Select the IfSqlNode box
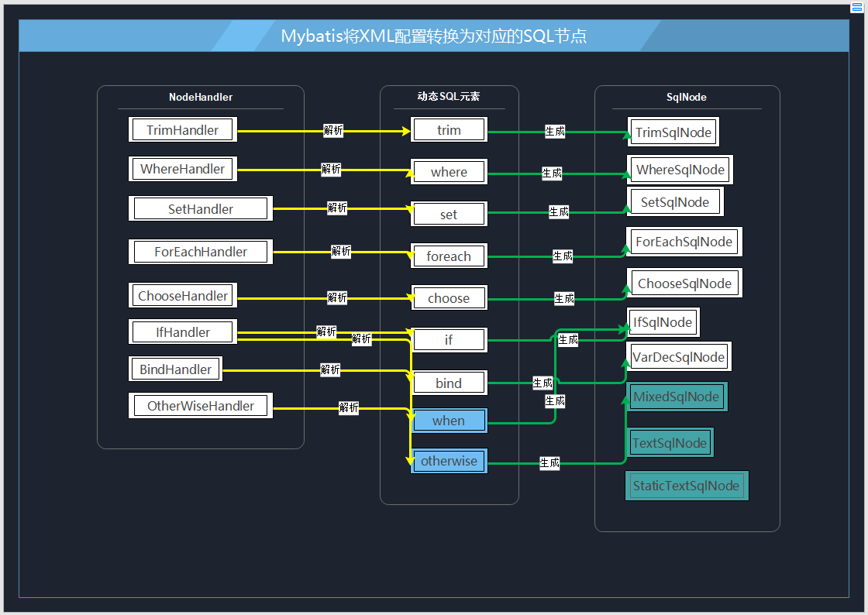The height and width of the screenshot is (615, 868). pyautogui.click(x=663, y=322)
